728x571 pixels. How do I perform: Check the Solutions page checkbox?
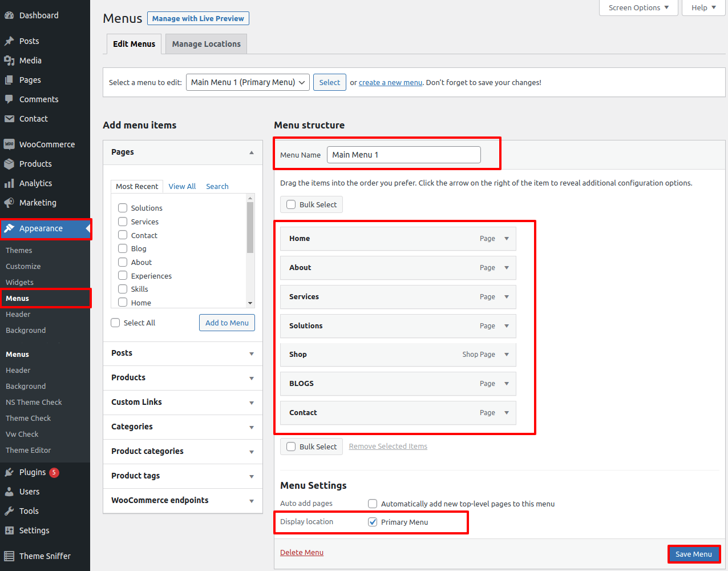coord(123,208)
